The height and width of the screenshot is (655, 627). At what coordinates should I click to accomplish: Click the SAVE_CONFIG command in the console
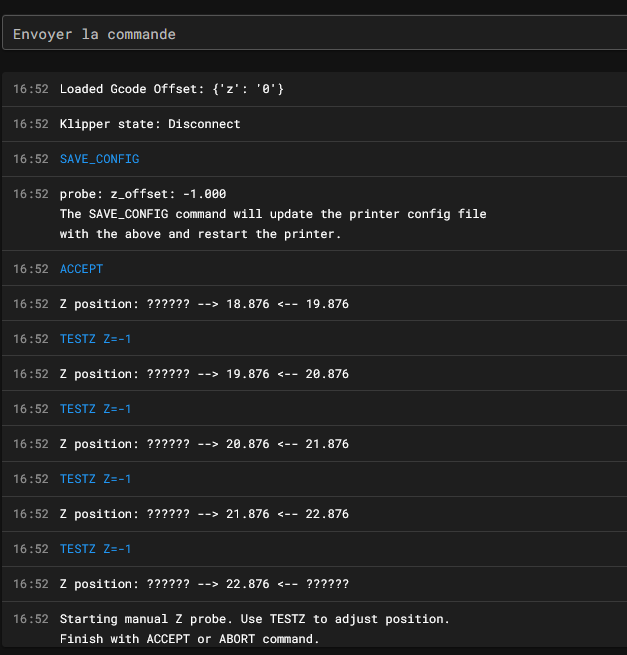point(99,159)
